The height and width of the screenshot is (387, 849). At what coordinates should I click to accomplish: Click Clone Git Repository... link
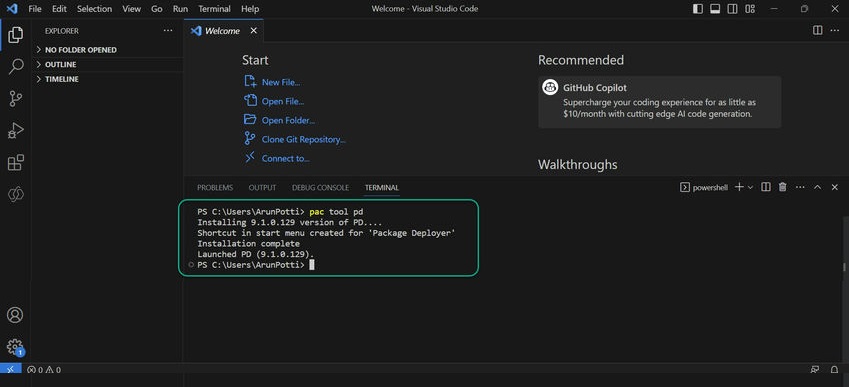click(303, 139)
